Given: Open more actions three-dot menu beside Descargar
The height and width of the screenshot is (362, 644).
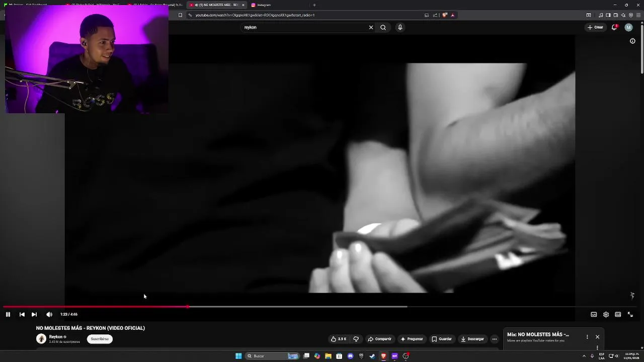Looking at the screenshot, I should tap(494, 339).
